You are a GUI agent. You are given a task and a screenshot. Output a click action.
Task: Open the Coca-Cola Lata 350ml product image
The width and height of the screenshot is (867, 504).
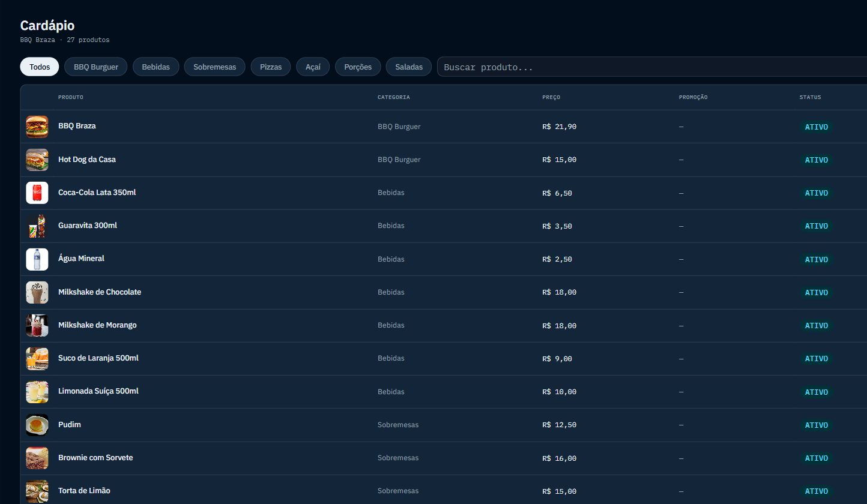pos(37,193)
